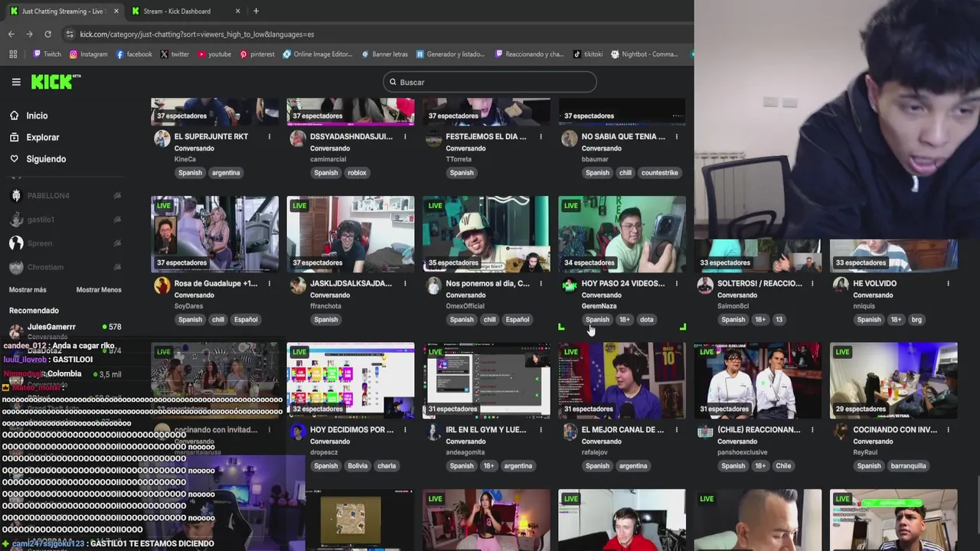Click Saimon8cl channel avatar
980x551 pixels.
coord(704,285)
